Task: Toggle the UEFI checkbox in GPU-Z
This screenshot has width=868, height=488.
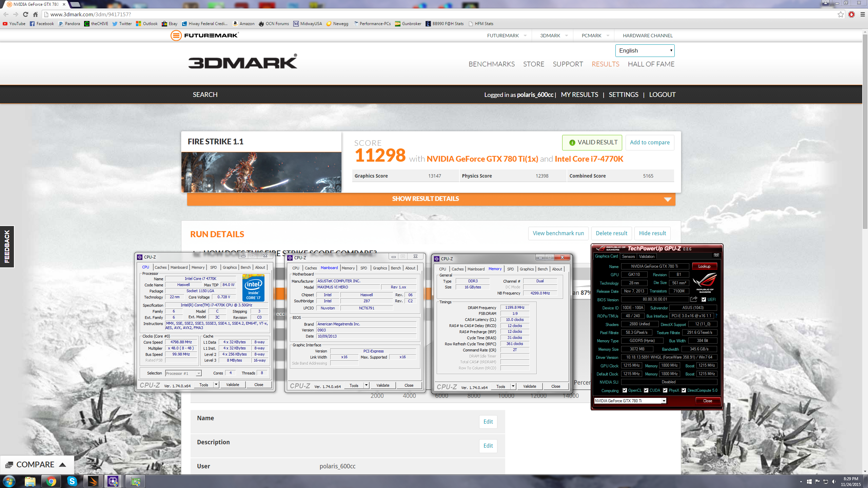Action: click(x=704, y=300)
